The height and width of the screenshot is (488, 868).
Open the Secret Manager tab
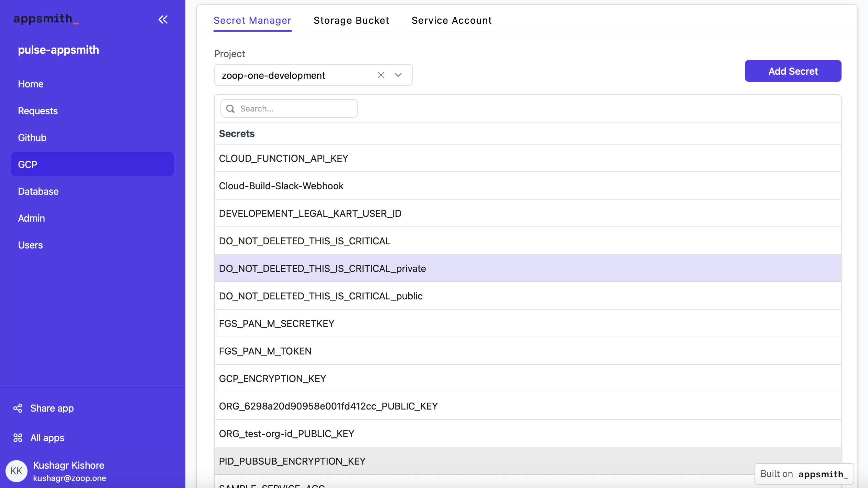pos(252,21)
